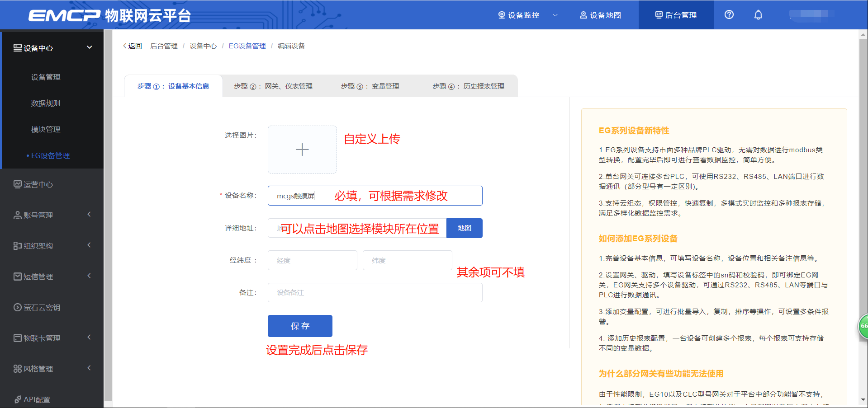This screenshot has height=408, width=868.
Task: Click the 设备名称 input field
Action: (375, 196)
